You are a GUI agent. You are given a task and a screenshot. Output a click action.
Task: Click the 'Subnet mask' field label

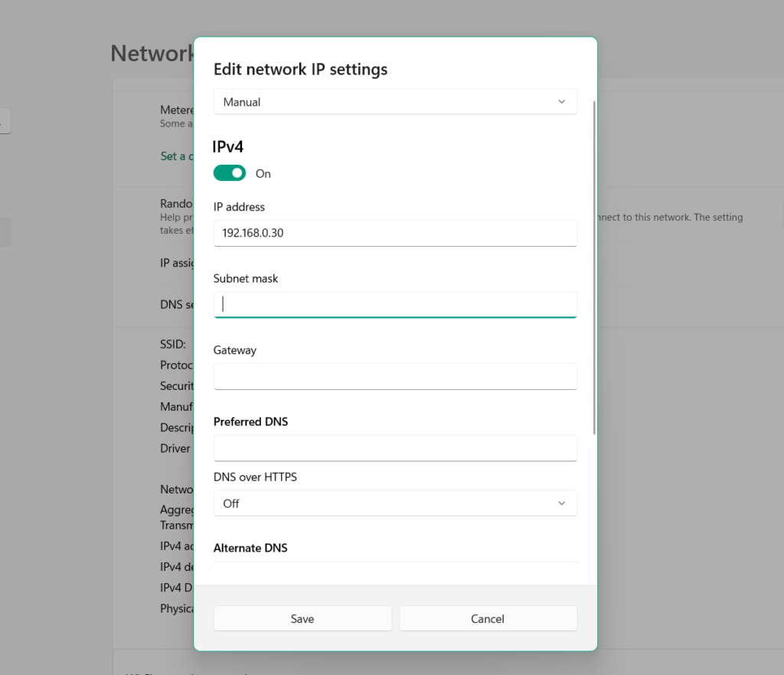[x=246, y=279]
